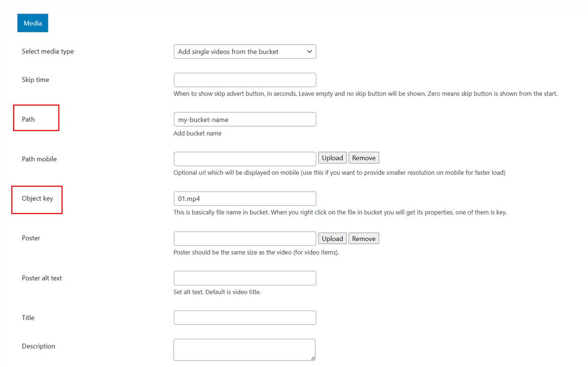Open the Media tab
588x367 pixels.
coord(33,23)
